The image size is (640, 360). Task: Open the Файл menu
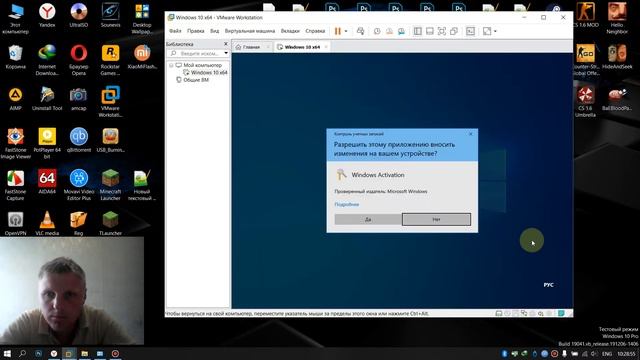click(x=175, y=31)
